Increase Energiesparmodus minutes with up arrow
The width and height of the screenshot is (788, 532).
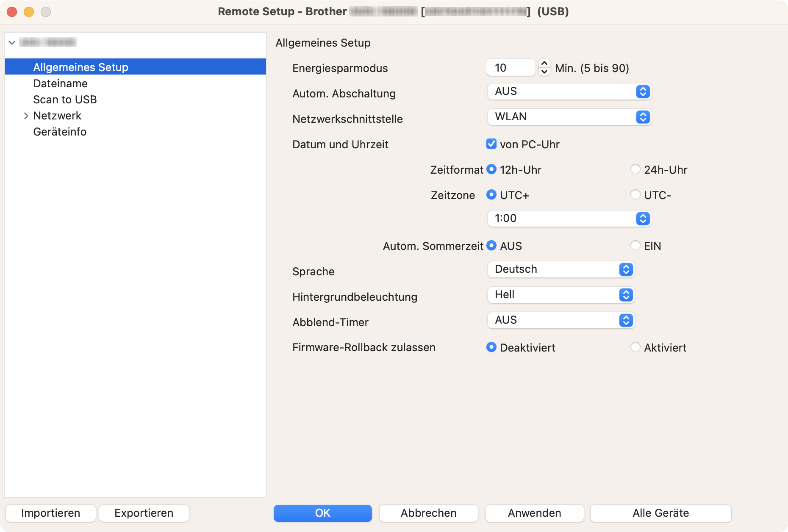[544, 63]
